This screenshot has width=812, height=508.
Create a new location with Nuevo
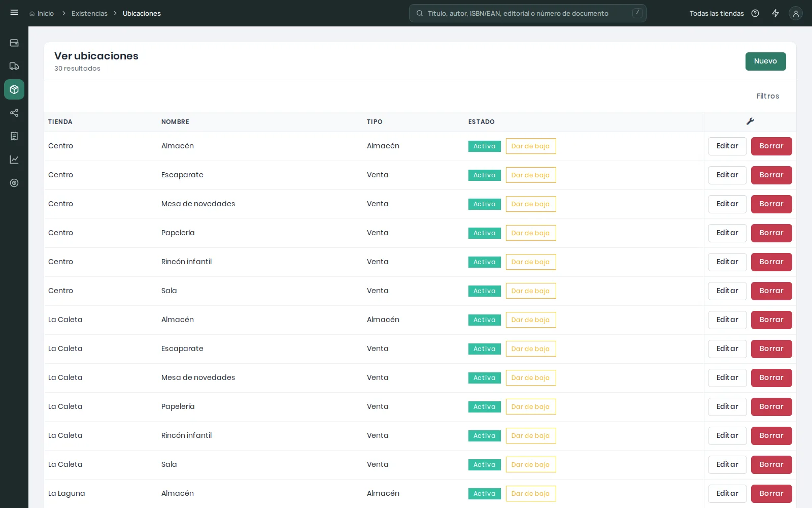(765, 61)
